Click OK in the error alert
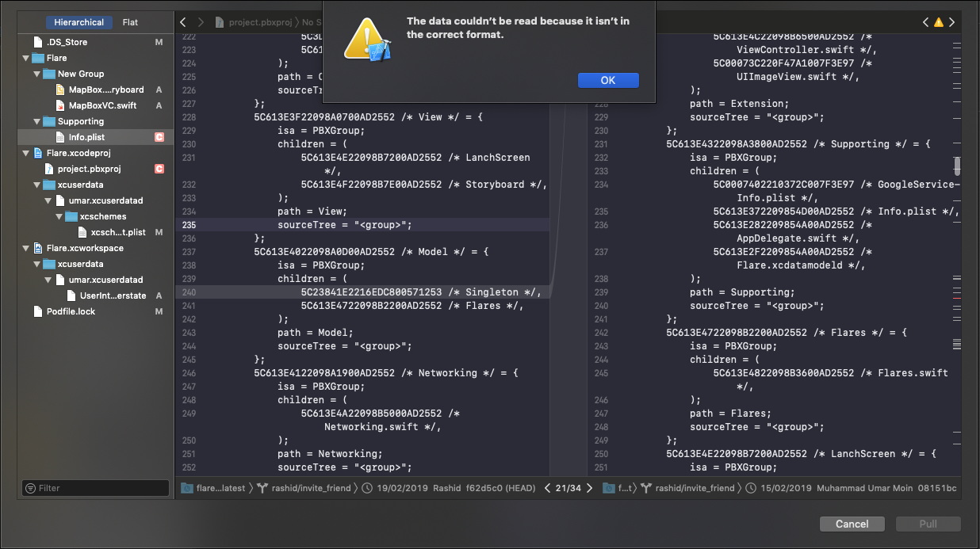Viewport: 980px width, 549px height. point(608,80)
